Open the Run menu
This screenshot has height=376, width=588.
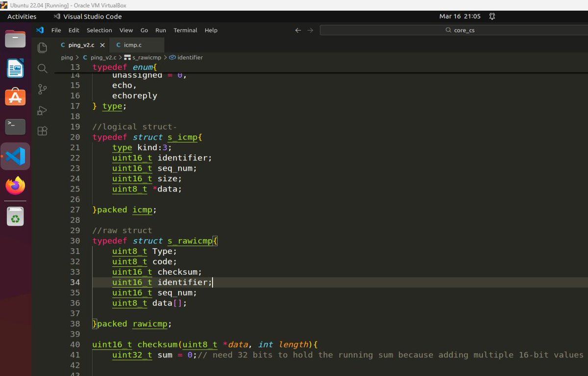click(x=161, y=30)
